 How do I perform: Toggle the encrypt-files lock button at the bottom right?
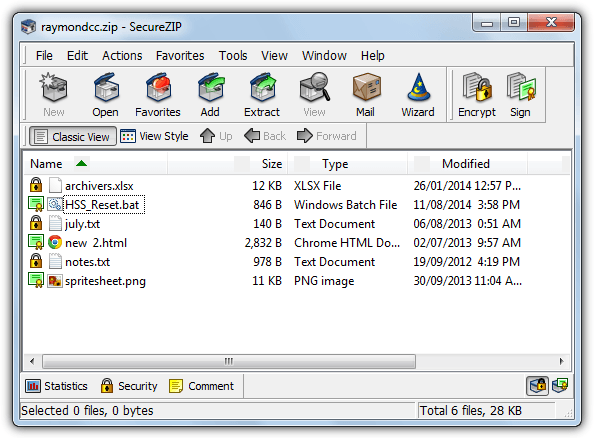(537, 386)
